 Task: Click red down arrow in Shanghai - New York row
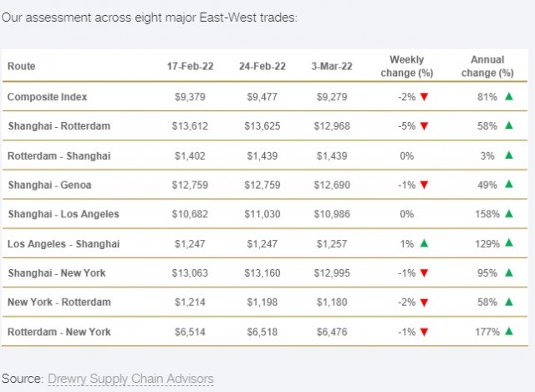pyautogui.click(x=424, y=273)
